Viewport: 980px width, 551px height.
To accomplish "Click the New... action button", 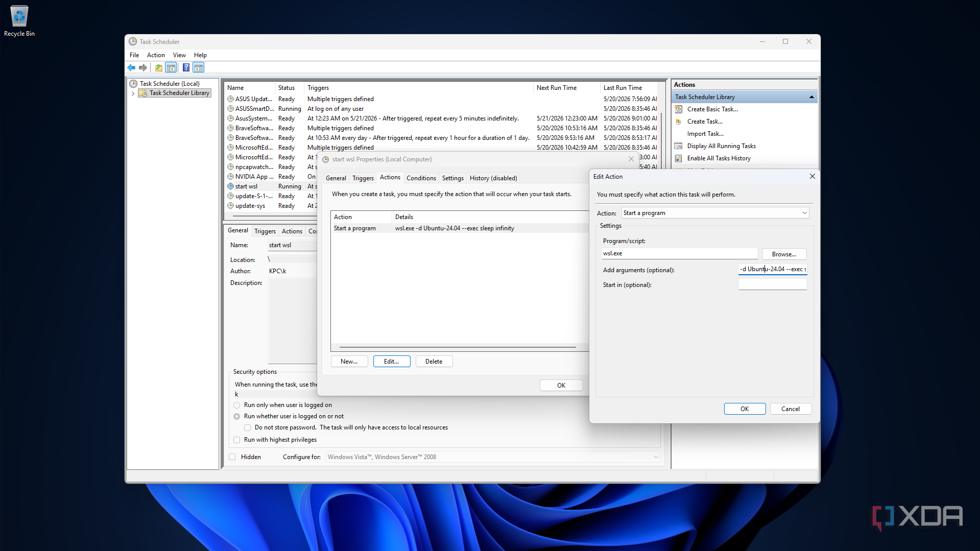I will pyautogui.click(x=349, y=362).
